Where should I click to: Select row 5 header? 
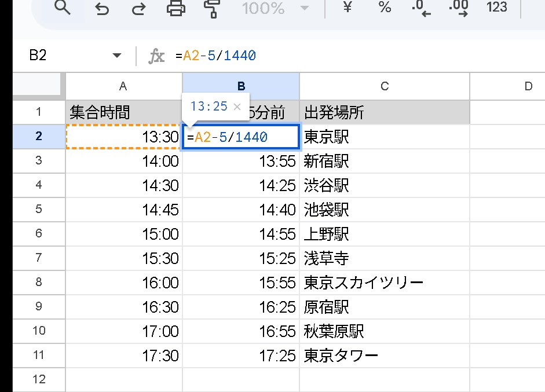[x=39, y=209]
